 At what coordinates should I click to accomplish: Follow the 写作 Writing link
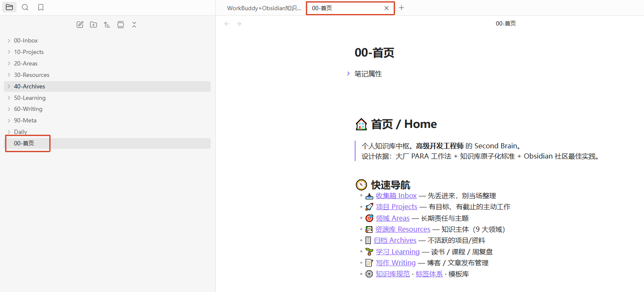point(396,263)
